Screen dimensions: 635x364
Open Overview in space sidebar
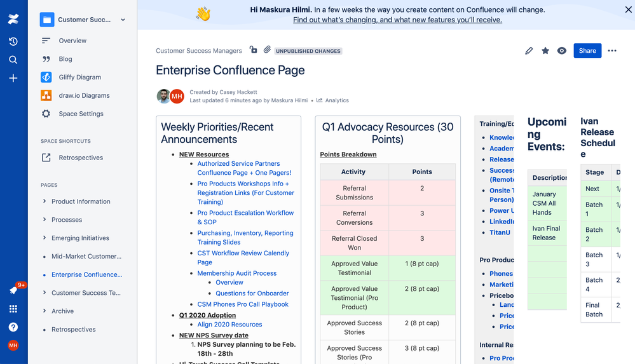(72, 41)
